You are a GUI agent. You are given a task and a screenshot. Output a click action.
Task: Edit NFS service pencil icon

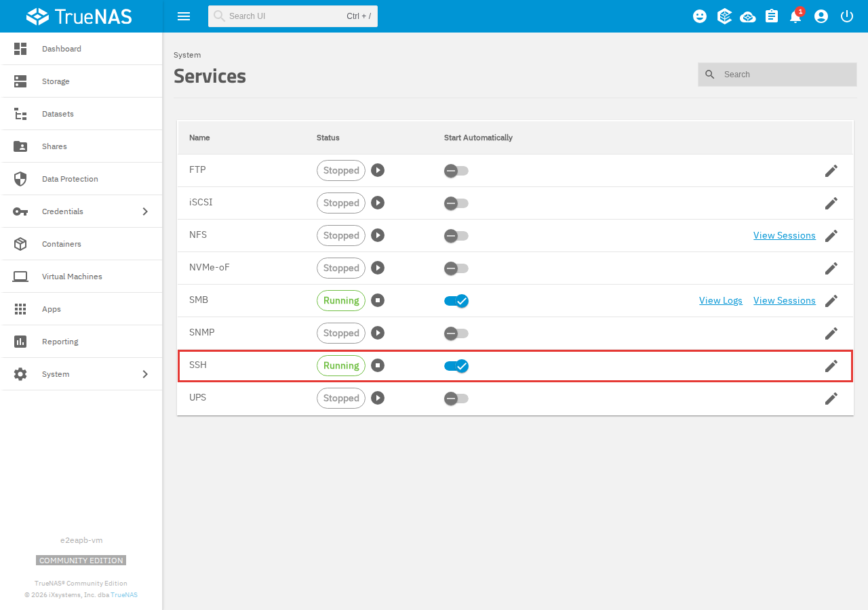pyautogui.click(x=831, y=236)
